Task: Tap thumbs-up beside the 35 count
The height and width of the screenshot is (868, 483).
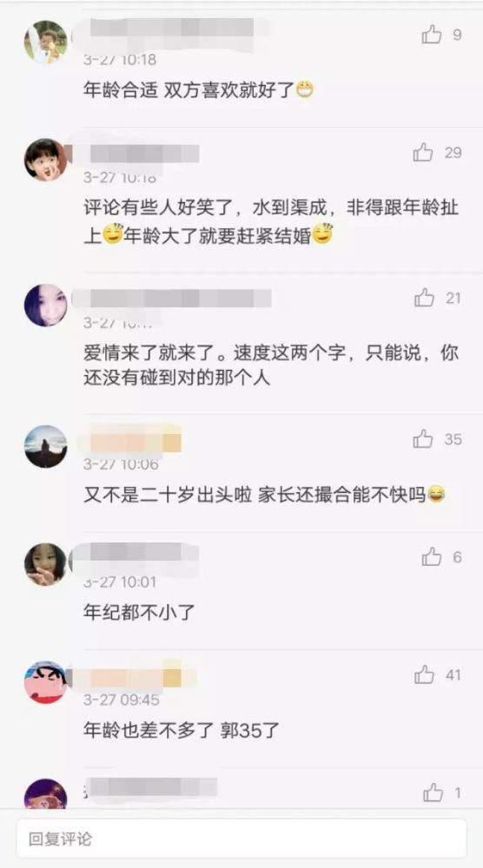Action: pos(423,439)
